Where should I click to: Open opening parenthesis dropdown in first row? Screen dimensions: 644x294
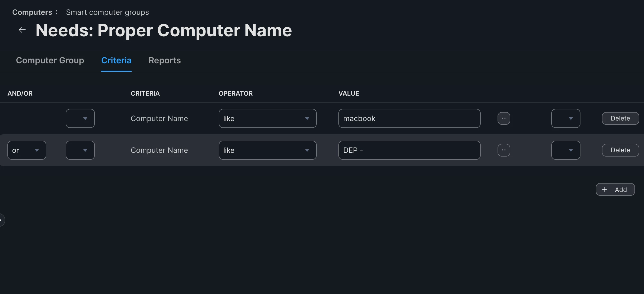click(80, 118)
